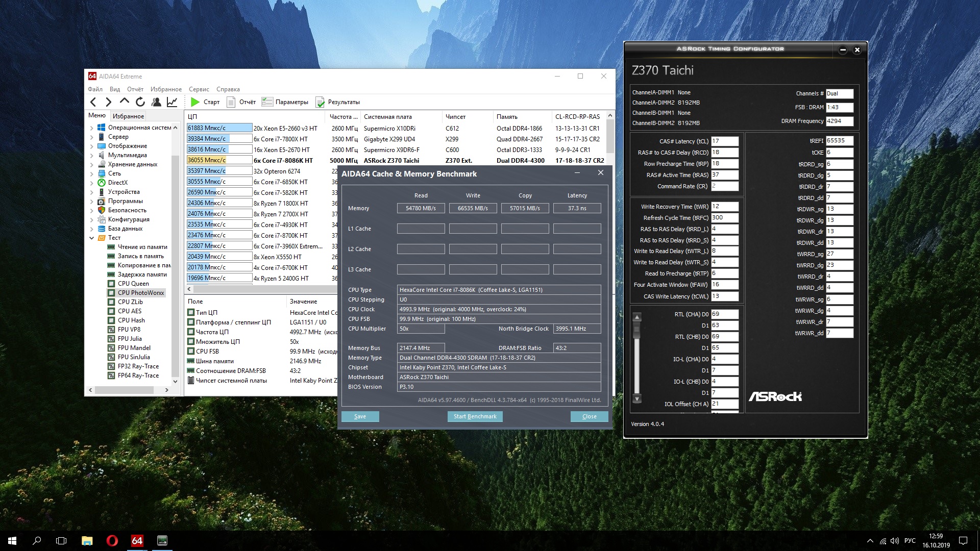Expand the Сервер tree node
Screen dimensions: 980x551
[x=92, y=137]
